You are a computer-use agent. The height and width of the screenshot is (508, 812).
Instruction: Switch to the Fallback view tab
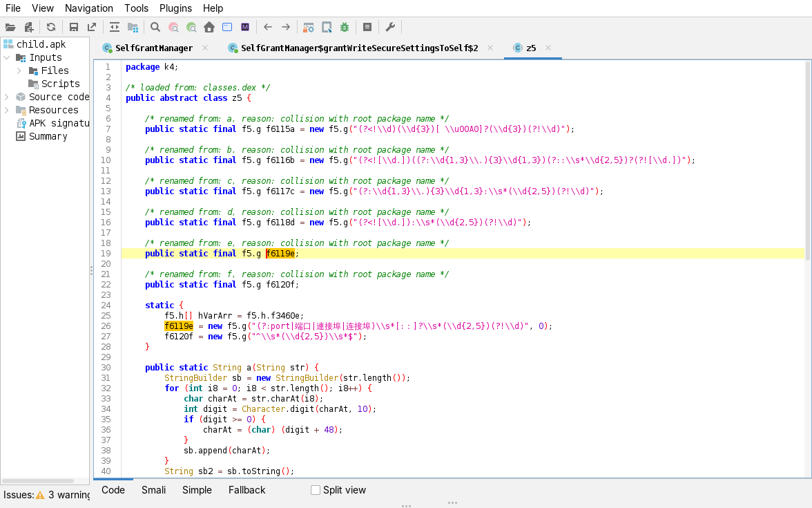[x=247, y=490]
